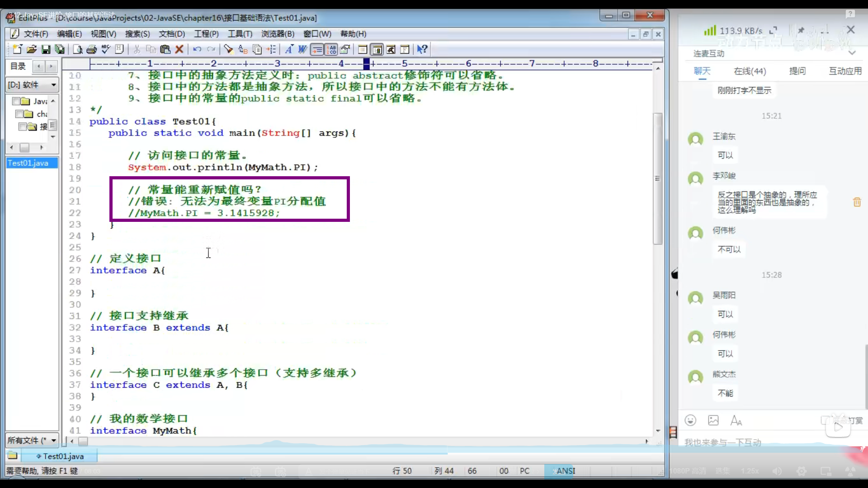Image resolution: width=868 pixels, height=488 pixels.
Task: Click the Test01.java document tab
Action: click(x=62, y=456)
